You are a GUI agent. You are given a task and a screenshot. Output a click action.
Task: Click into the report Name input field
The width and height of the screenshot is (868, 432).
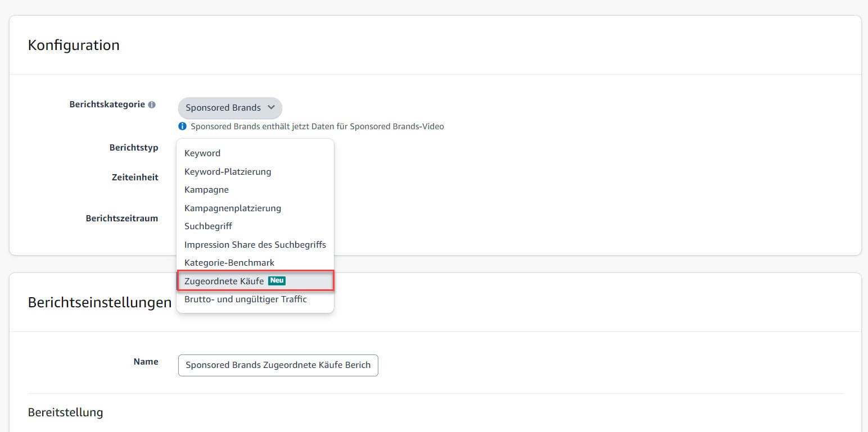278,365
